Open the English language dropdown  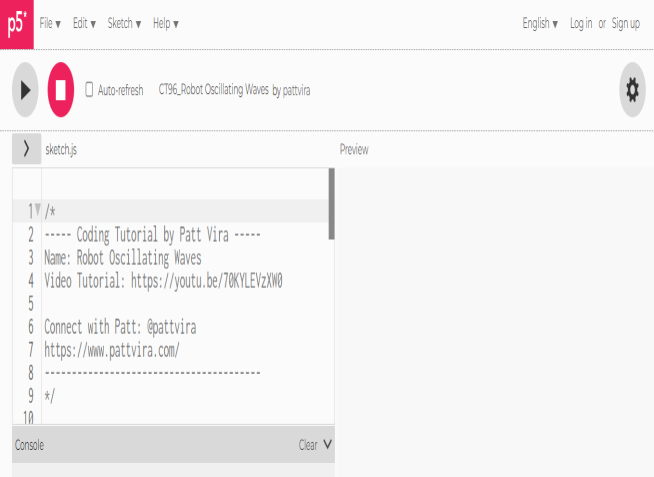click(540, 23)
